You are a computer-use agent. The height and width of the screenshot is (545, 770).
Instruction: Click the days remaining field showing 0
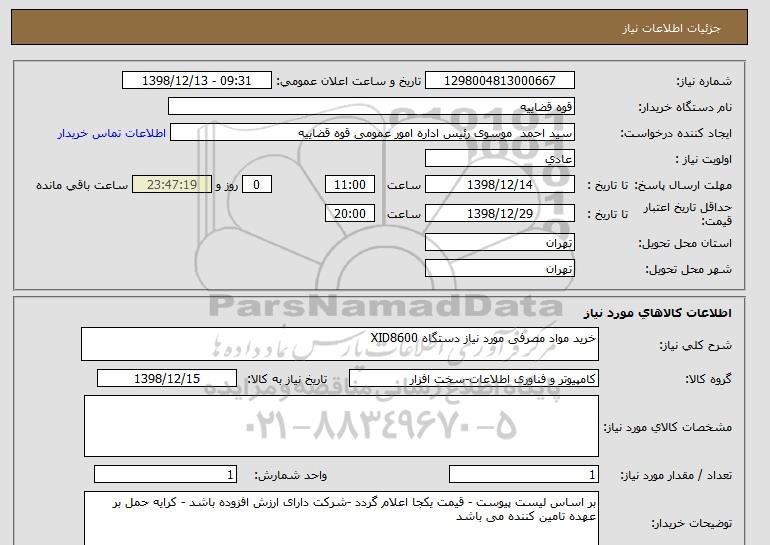[256, 185]
